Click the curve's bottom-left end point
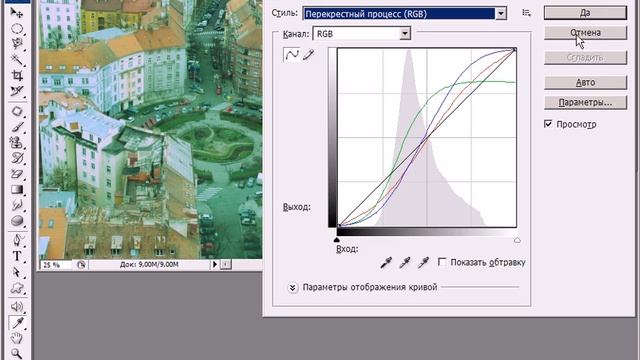Image resolution: width=640 pixels, height=360 pixels. (339, 225)
